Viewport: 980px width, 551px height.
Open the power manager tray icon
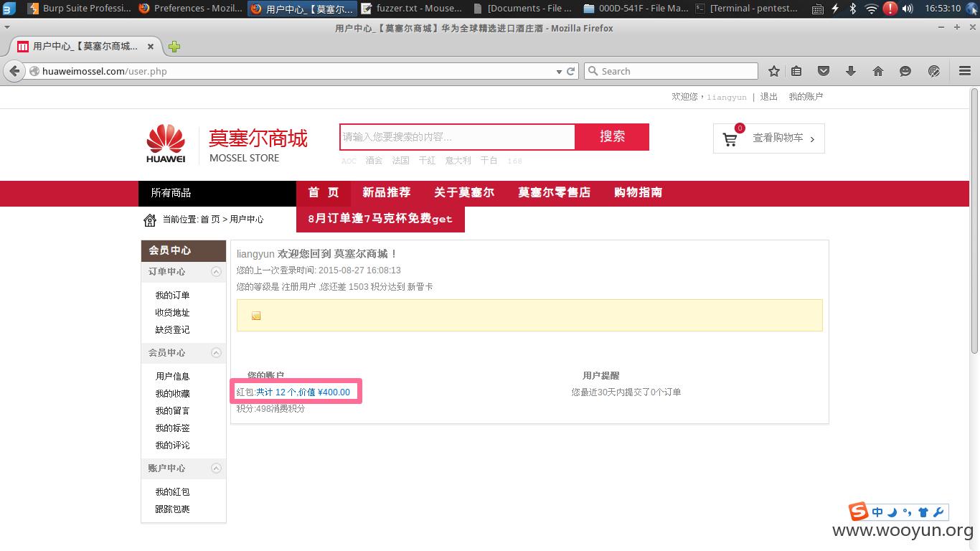836,9
